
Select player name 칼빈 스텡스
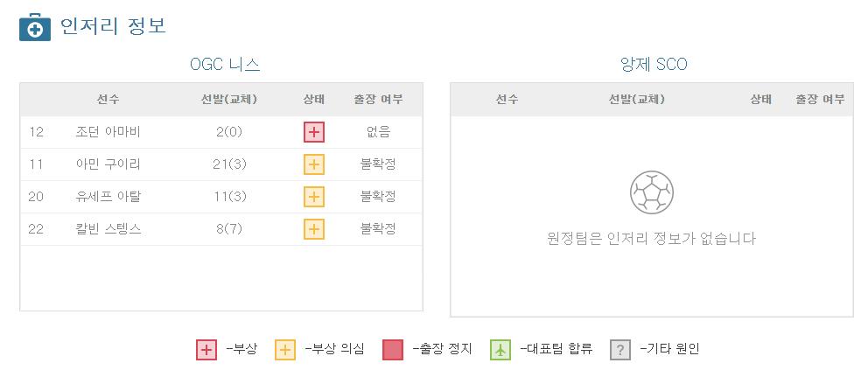(108, 228)
